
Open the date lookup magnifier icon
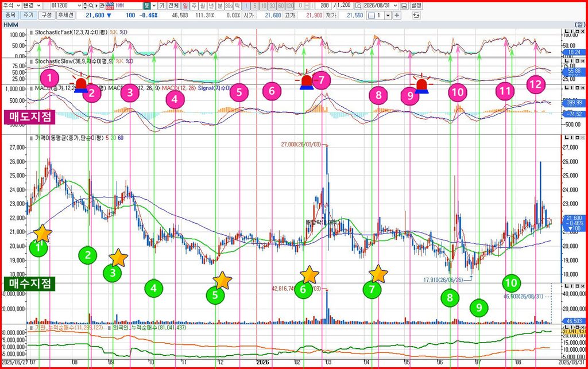pyautogui.click(x=358, y=6)
